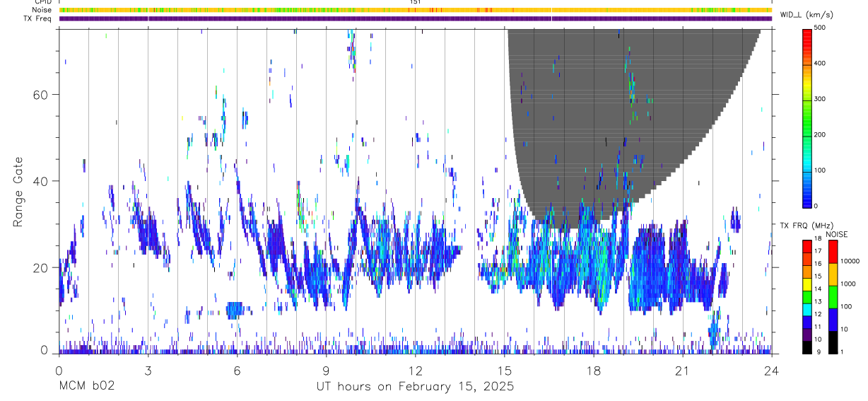Click the "TX FRQ (MHz)" legend title

click(805, 226)
